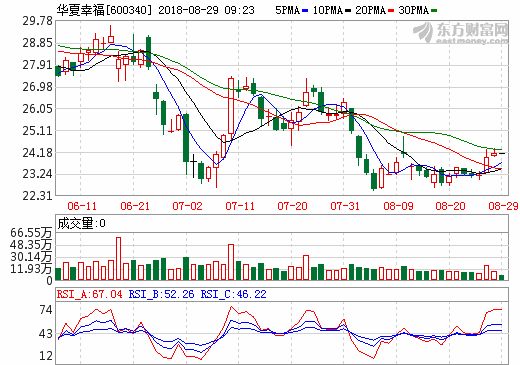
Task: Click the 07-31 date label
Action: coord(345,206)
